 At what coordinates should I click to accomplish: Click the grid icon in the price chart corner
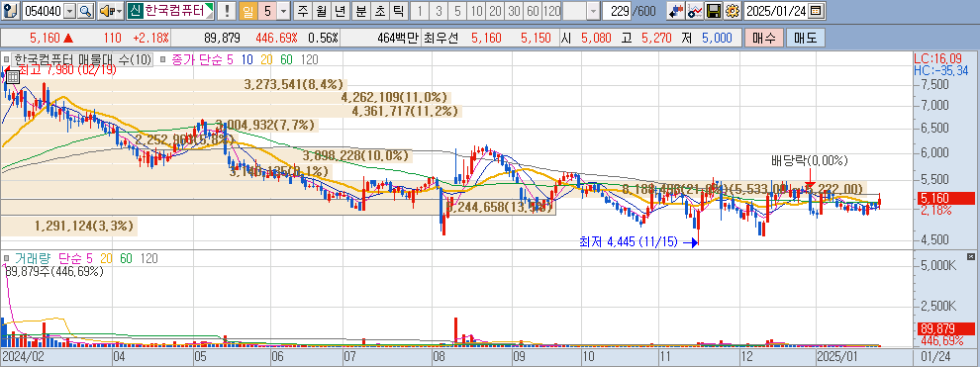point(13,77)
